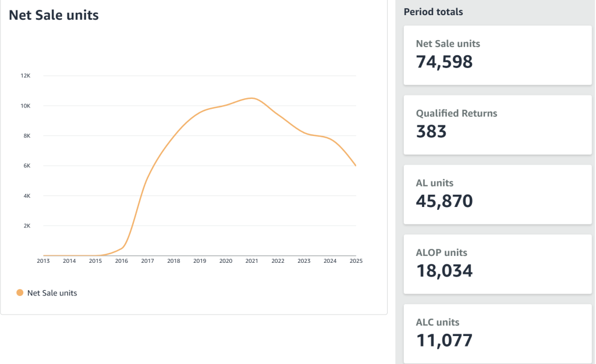Click the 2013 x-axis label
The width and height of the screenshot is (596, 364).
pos(43,261)
